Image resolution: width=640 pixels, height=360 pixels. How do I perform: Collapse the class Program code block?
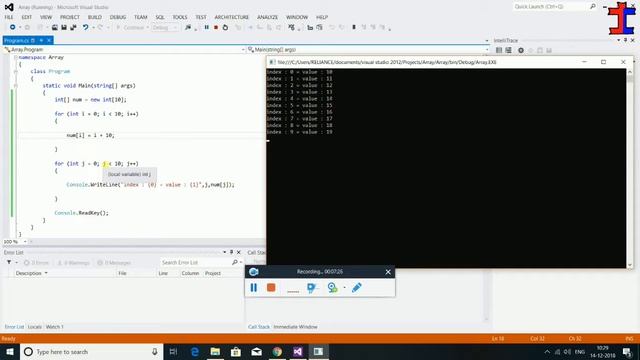(x=16, y=71)
